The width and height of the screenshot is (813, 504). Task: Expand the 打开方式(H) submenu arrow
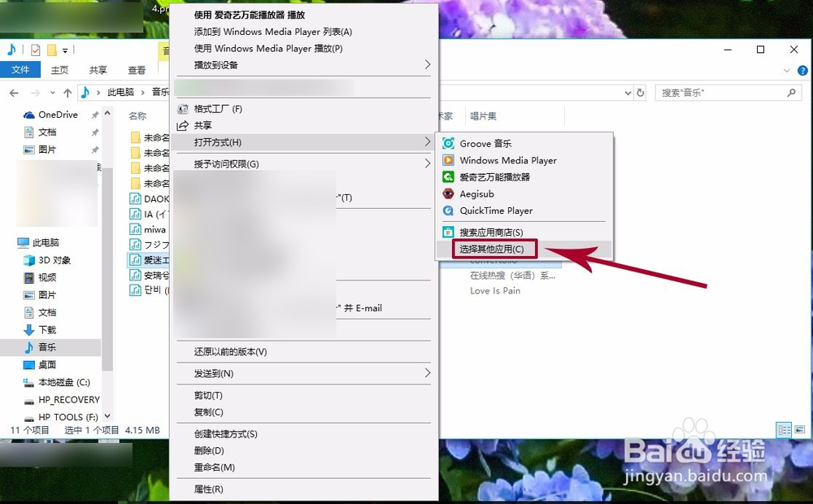coord(428,141)
